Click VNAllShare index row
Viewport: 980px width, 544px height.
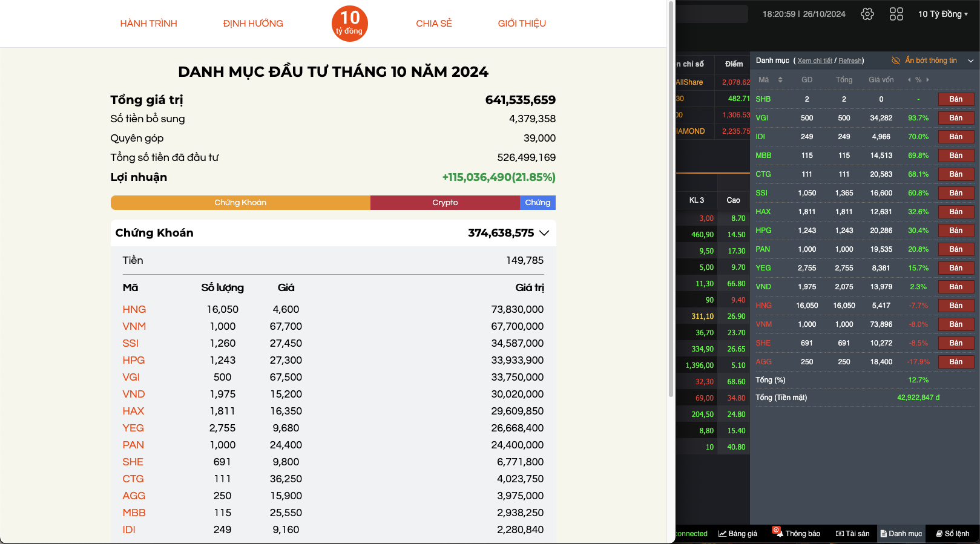pyautogui.click(x=713, y=82)
